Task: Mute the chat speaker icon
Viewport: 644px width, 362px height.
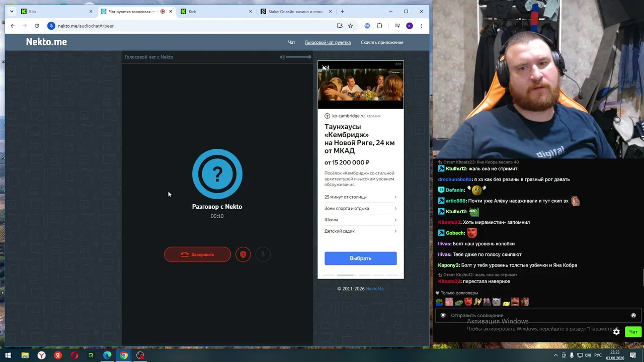Action: click(282, 57)
